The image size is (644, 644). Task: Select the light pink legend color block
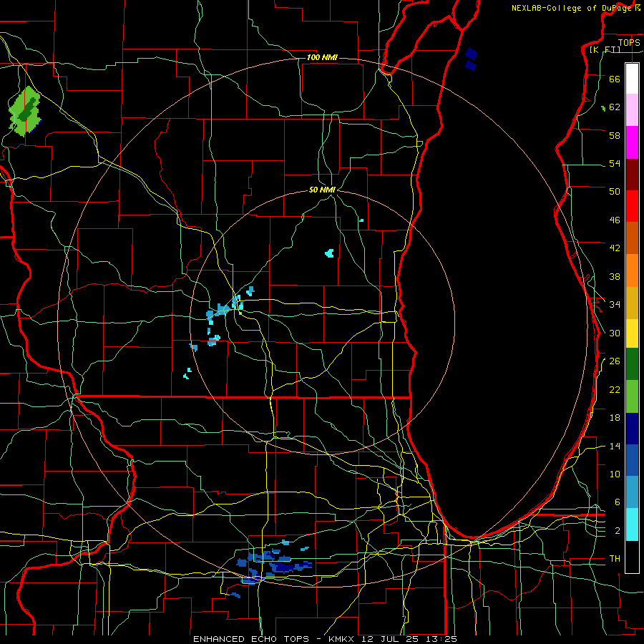[x=632, y=109]
